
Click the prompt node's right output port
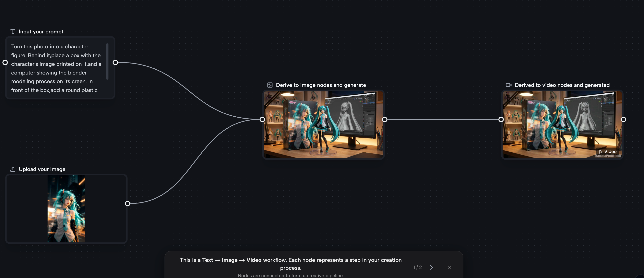pos(115,63)
